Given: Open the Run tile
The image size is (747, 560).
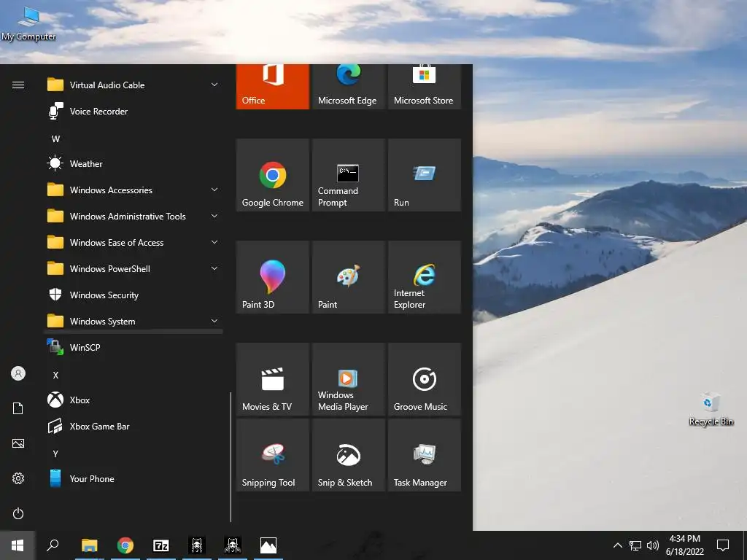Looking at the screenshot, I should [x=424, y=175].
